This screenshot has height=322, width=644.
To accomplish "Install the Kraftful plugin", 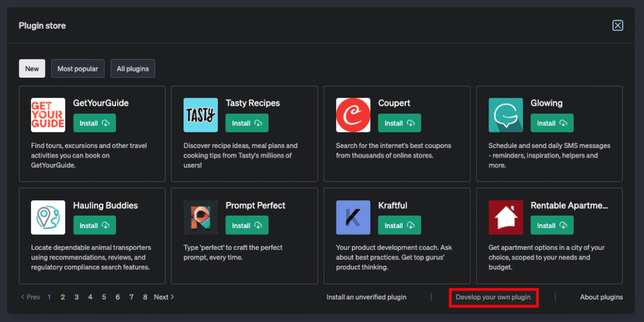I will 399,226.
